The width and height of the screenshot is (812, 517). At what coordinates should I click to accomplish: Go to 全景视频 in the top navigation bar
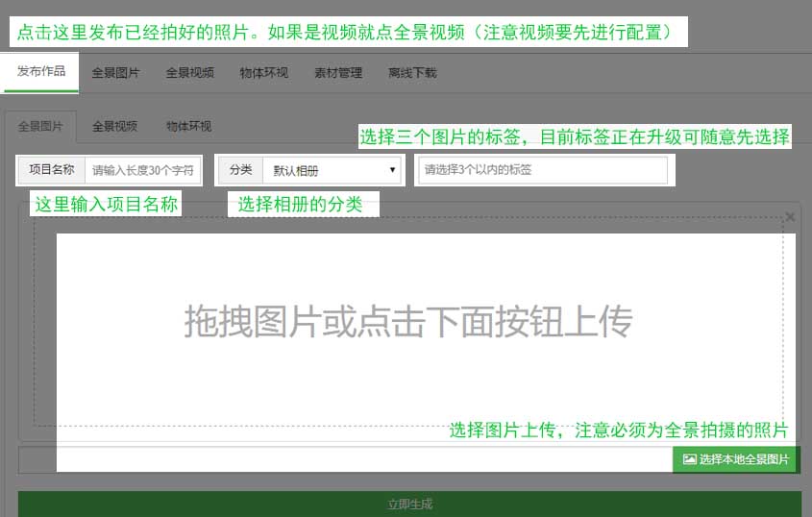(x=189, y=73)
